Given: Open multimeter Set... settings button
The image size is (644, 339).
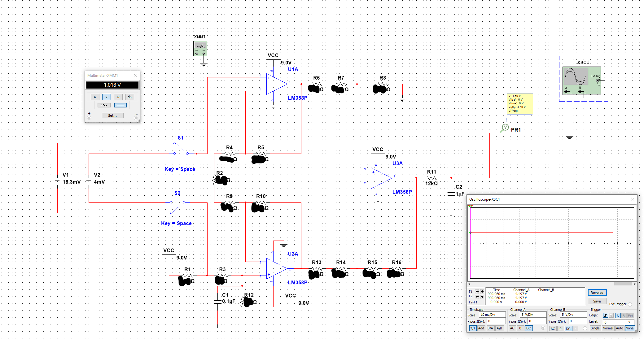Looking at the screenshot, I should point(112,115).
